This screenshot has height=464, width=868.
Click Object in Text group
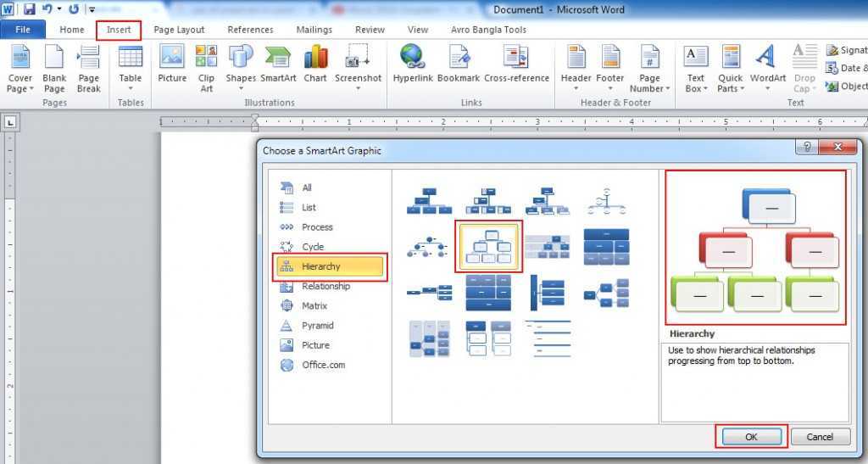(x=847, y=87)
